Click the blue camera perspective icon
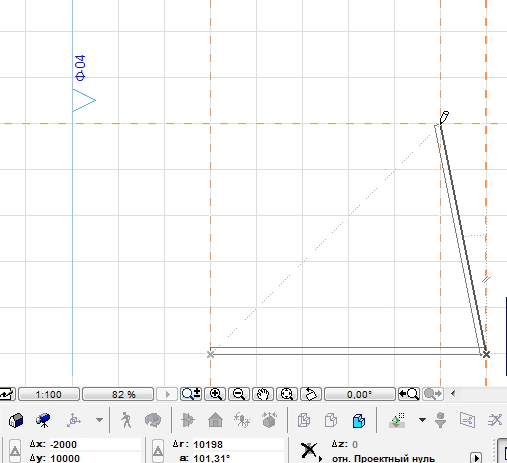 click(x=43, y=420)
